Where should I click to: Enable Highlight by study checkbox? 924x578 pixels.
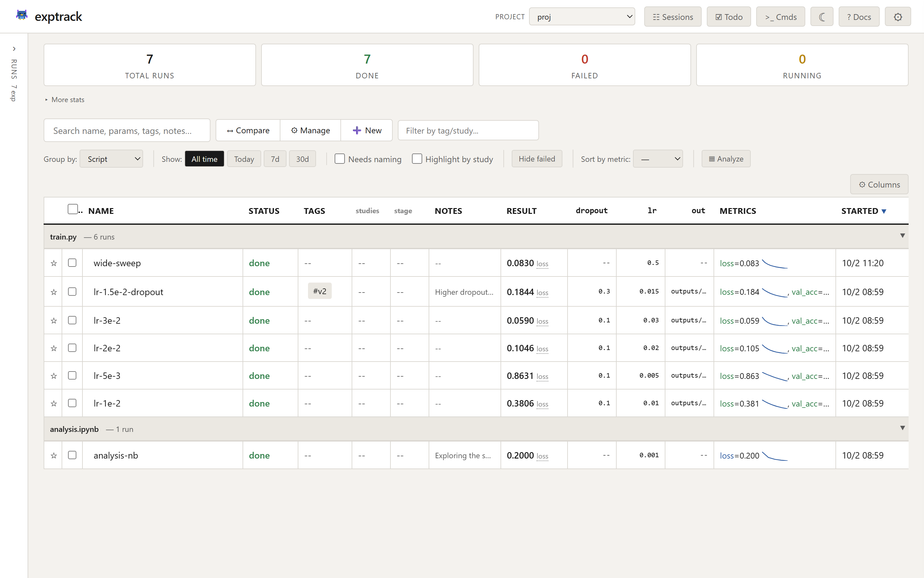point(417,159)
